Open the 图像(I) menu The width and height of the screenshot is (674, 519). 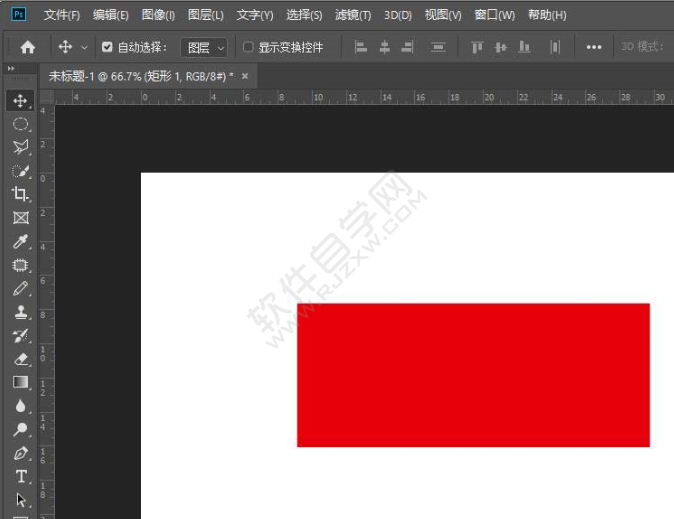158,15
